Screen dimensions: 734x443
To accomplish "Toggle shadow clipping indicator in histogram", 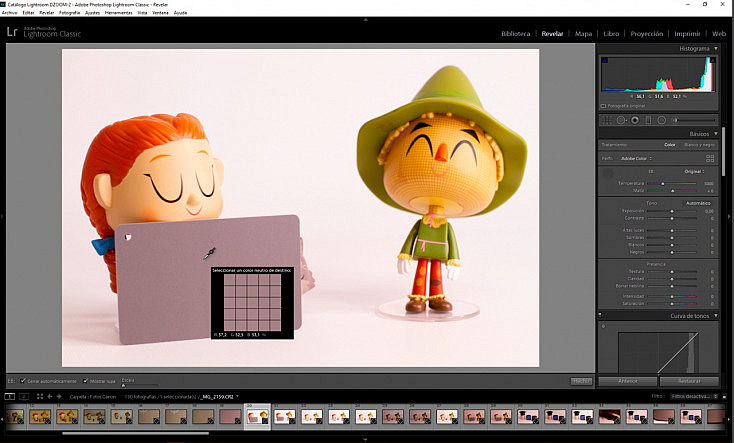I will pyautogui.click(x=605, y=60).
